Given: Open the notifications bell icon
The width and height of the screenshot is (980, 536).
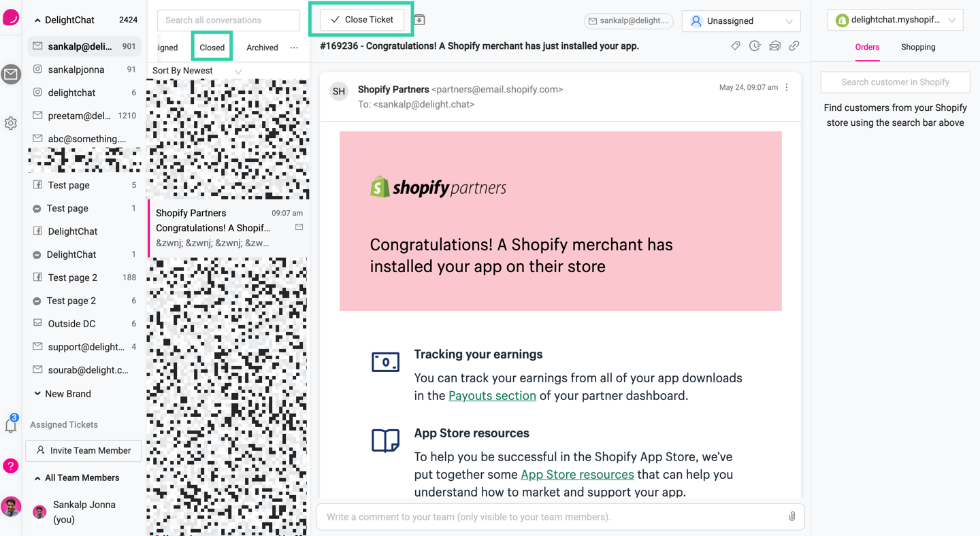Looking at the screenshot, I should 11,424.
